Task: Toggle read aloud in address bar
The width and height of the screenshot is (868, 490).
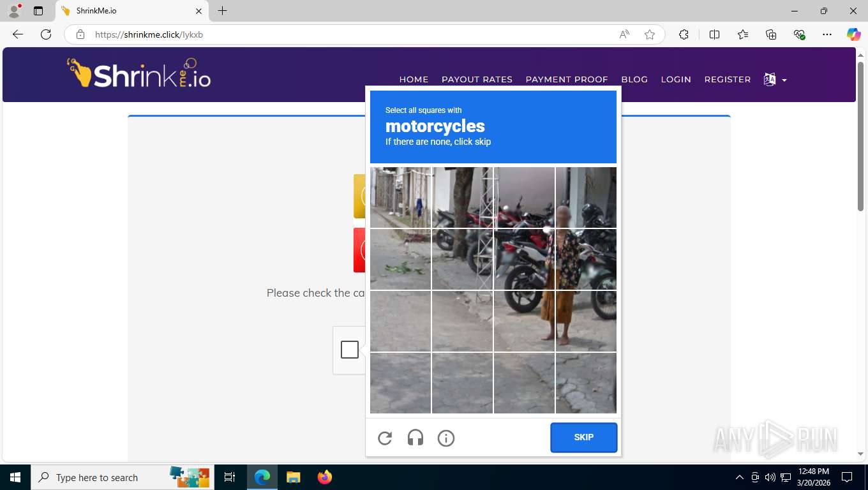Action: [624, 34]
